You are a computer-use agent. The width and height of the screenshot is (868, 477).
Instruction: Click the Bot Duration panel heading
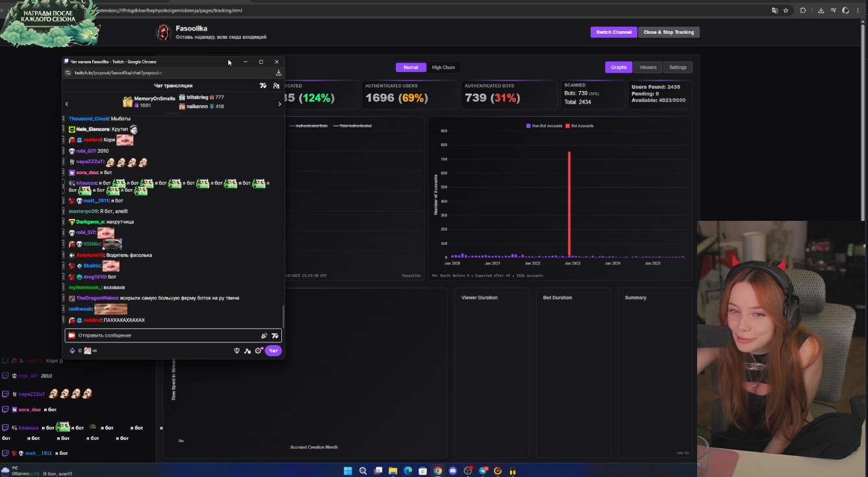pos(557,298)
